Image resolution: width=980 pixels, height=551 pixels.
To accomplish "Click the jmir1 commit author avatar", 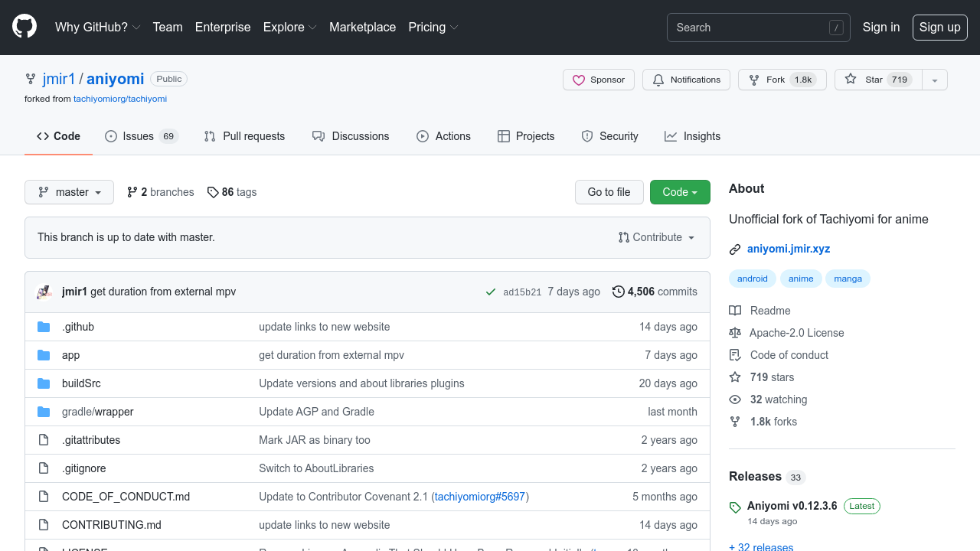I will coord(45,292).
